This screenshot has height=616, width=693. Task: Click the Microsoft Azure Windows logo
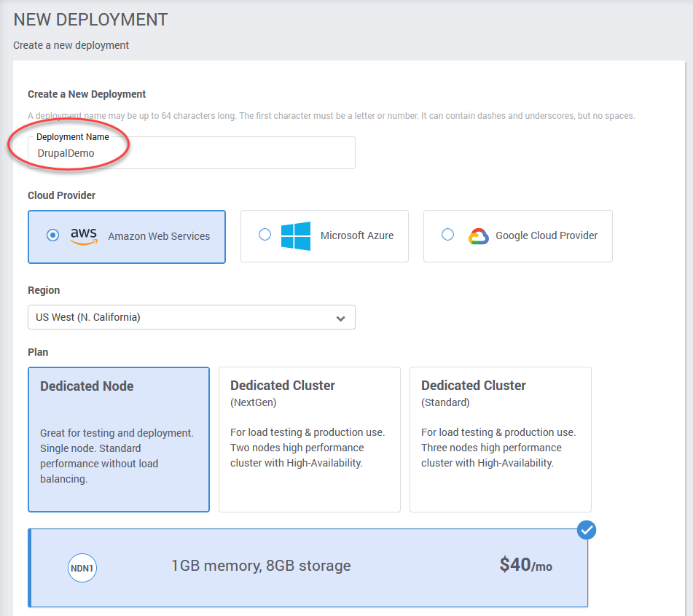[296, 235]
